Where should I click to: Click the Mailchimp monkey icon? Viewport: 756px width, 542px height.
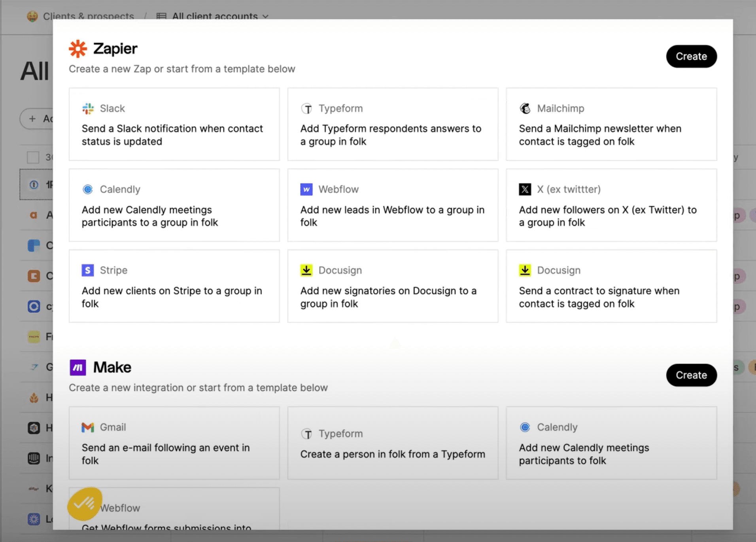click(525, 108)
